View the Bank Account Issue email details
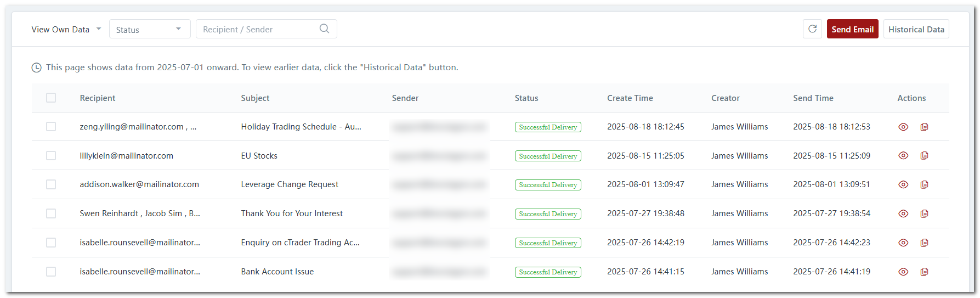 point(903,272)
